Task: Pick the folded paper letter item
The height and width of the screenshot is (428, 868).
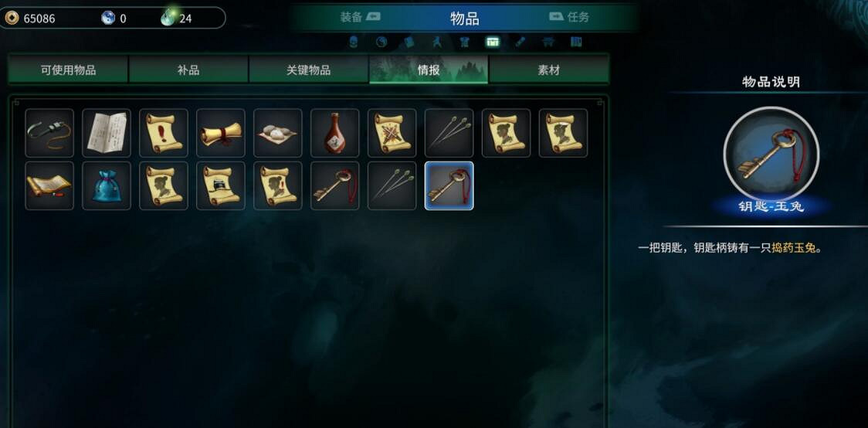Action: coord(107,133)
